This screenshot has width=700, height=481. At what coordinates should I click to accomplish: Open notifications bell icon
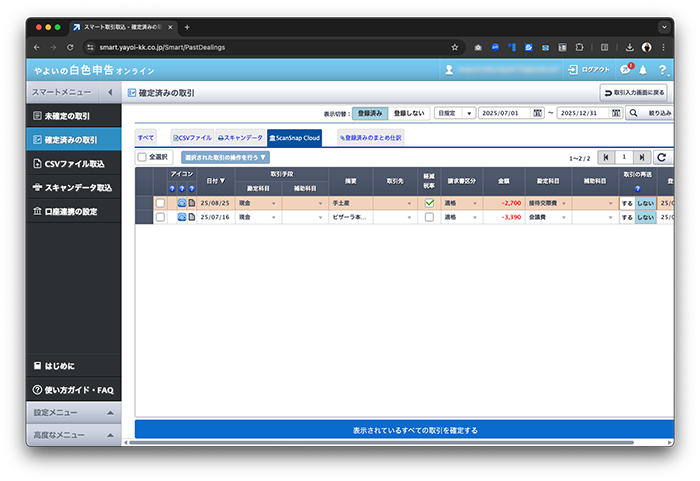click(643, 70)
